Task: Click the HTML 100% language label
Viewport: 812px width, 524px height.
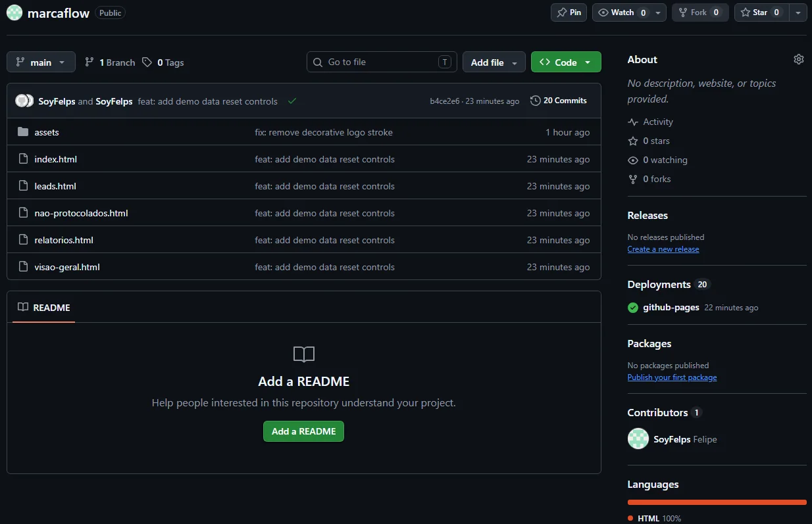Action: tap(659, 518)
